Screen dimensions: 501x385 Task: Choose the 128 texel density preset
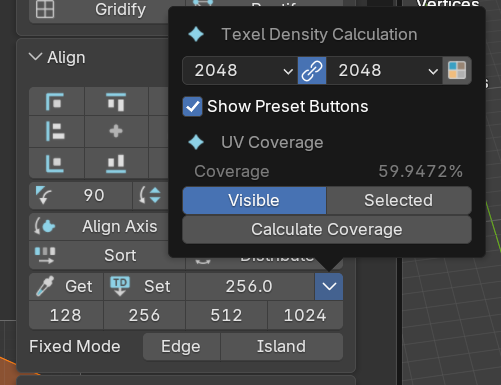pyautogui.click(x=66, y=315)
